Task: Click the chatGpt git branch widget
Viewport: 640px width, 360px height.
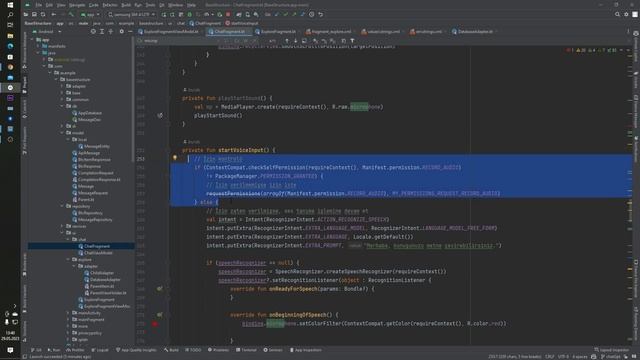Action: point(610,357)
